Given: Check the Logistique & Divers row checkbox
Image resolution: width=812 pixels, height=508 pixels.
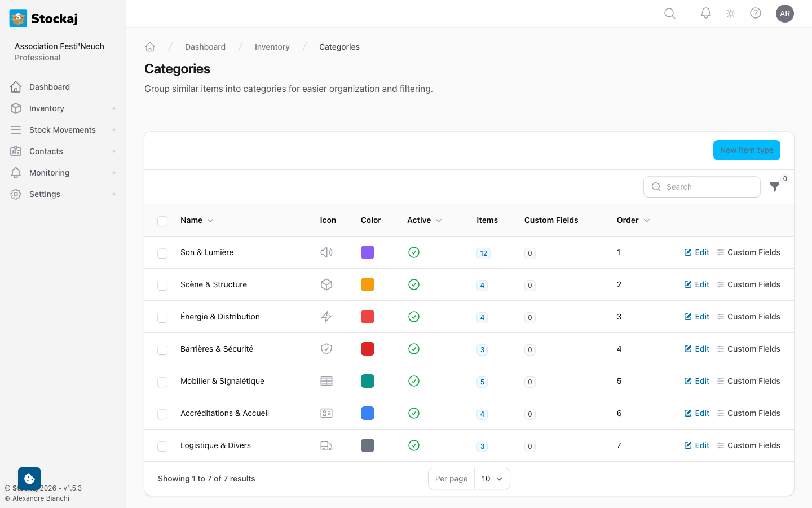Looking at the screenshot, I should (162, 446).
